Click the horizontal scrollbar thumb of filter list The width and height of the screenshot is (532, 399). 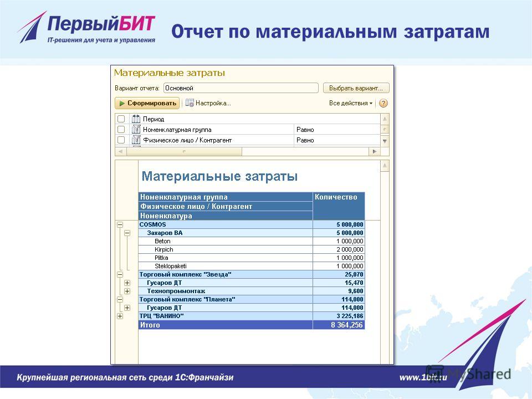click(x=184, y=151)
